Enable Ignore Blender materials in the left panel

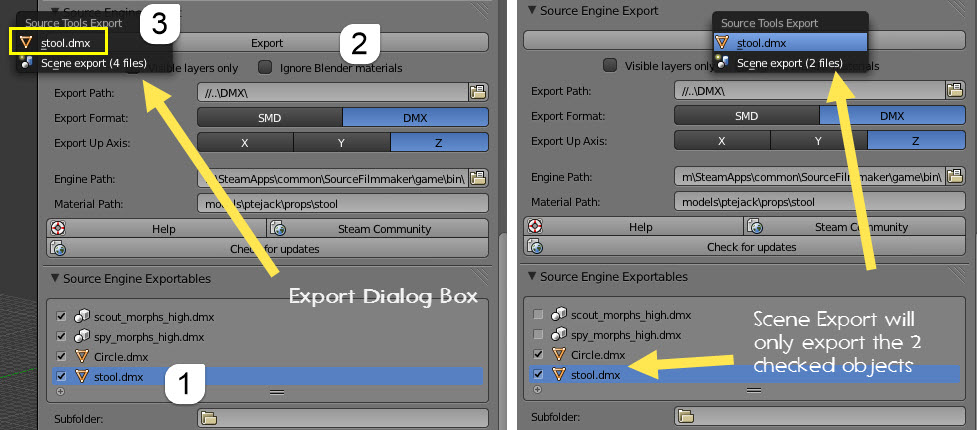pyautogui.click(x=266, y=67)
